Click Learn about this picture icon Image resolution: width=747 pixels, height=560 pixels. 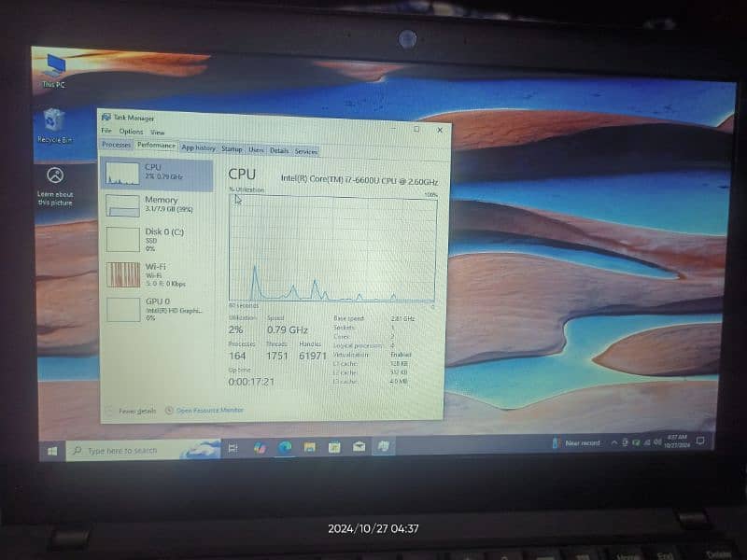[x=55, y=185]
